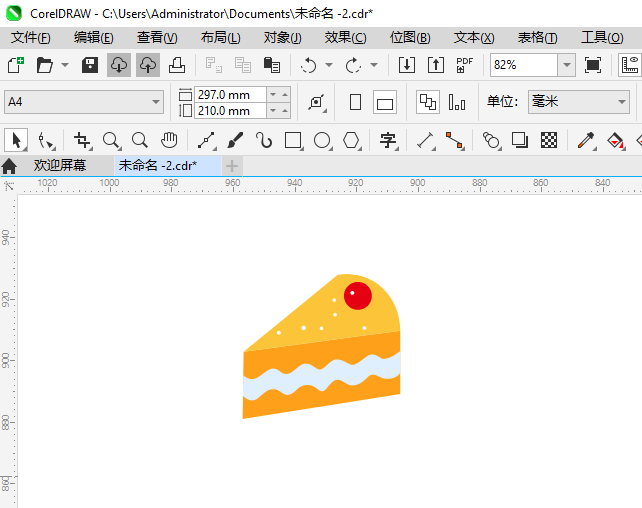The height and width of the screenshot is (508, 642).
Task: Save the document with floppy icon
Action: [x=90, y=65]
